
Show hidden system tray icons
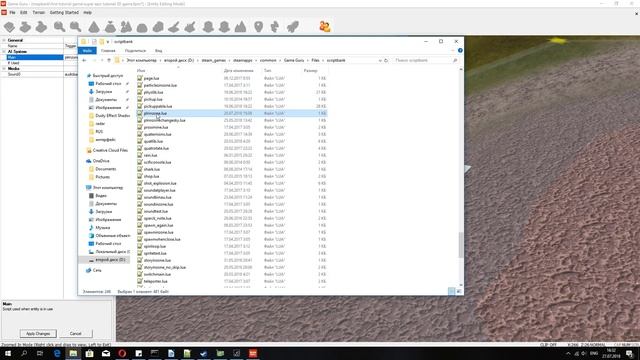click(568, 353)
